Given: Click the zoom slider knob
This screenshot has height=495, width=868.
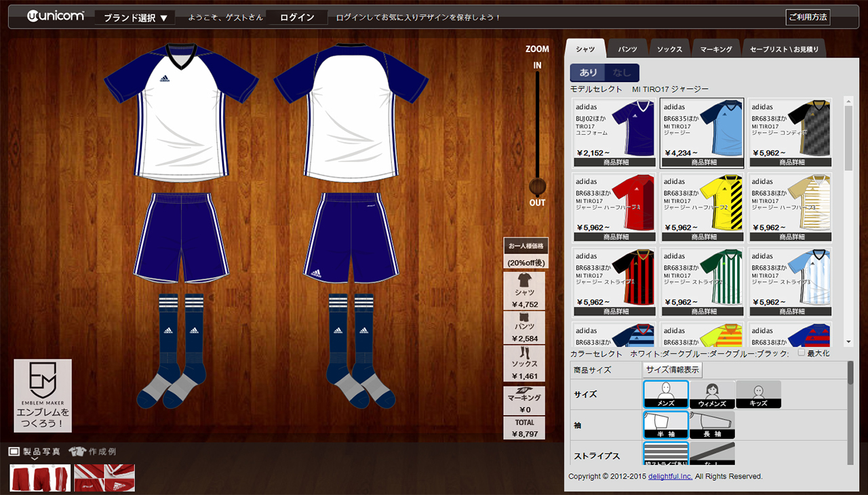Looking at the screenshot, I should tap(537, 187).
